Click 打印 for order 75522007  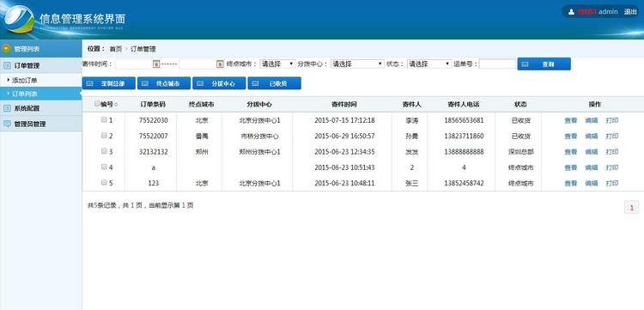point(612,136)
